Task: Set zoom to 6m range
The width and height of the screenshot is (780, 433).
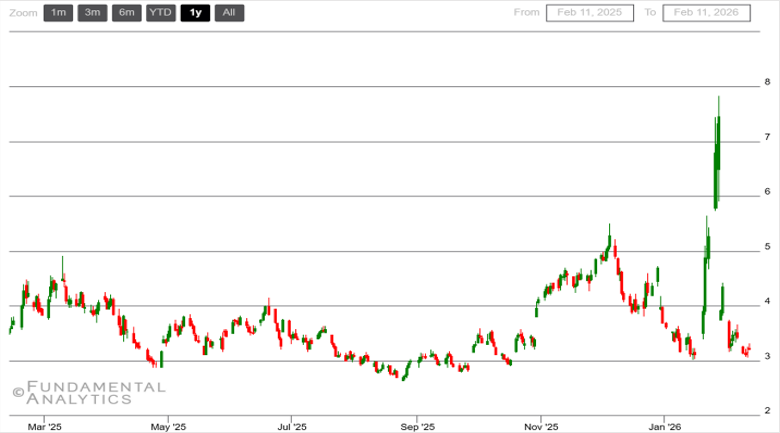Action: (x=126, y=13)
